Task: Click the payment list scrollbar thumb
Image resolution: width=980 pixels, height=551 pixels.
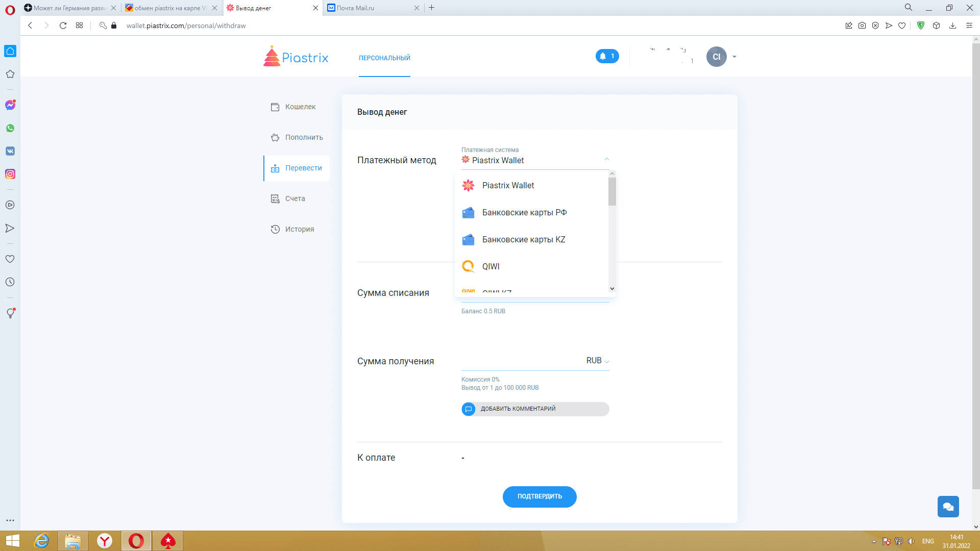Action: (612, 191)
